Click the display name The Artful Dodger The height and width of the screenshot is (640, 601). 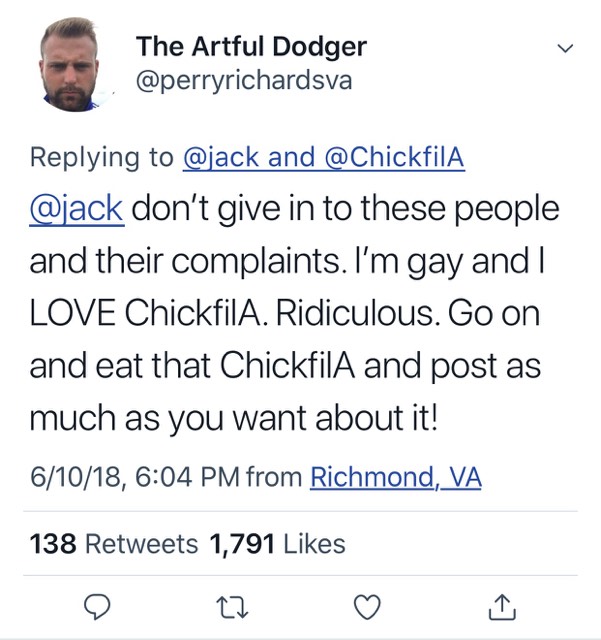click(251, 46)
